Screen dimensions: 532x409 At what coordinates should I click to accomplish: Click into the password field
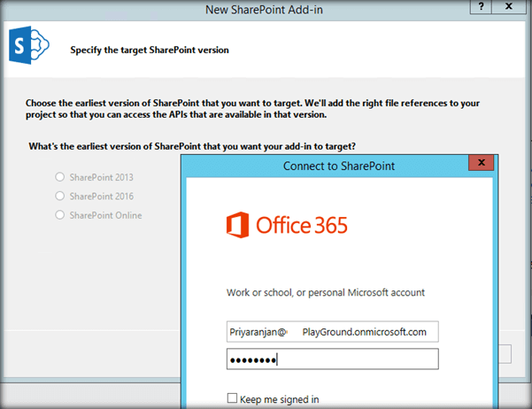pos(333,359)
